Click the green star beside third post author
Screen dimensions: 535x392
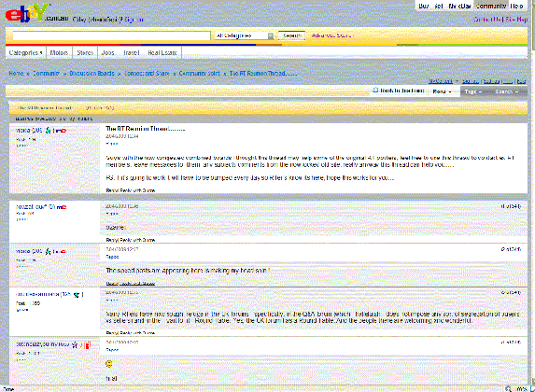pos(49,251)
